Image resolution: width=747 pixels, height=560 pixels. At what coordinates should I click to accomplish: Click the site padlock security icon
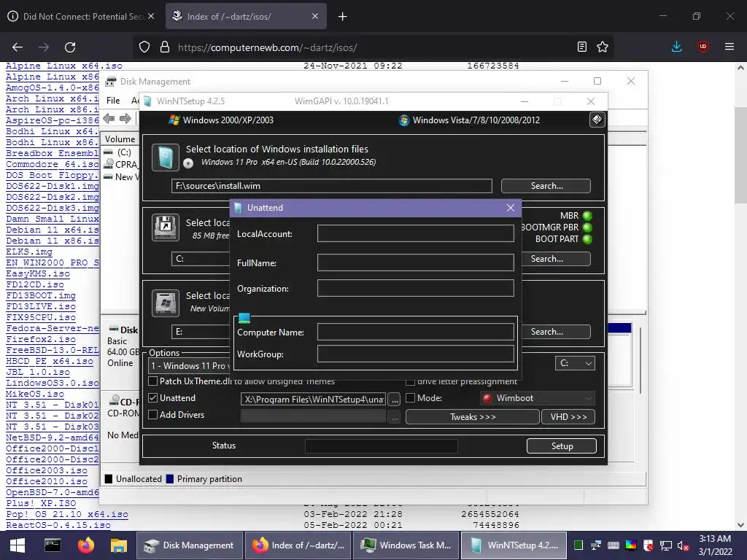(x=165, y=47)
